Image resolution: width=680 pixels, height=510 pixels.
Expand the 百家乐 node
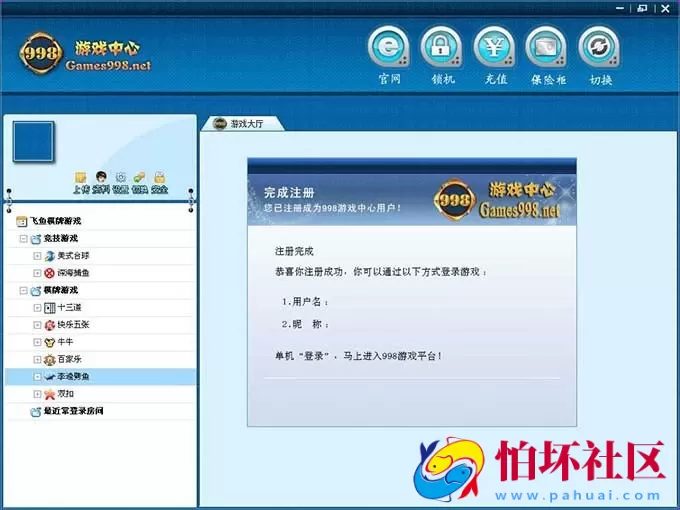tap(37, 360)
